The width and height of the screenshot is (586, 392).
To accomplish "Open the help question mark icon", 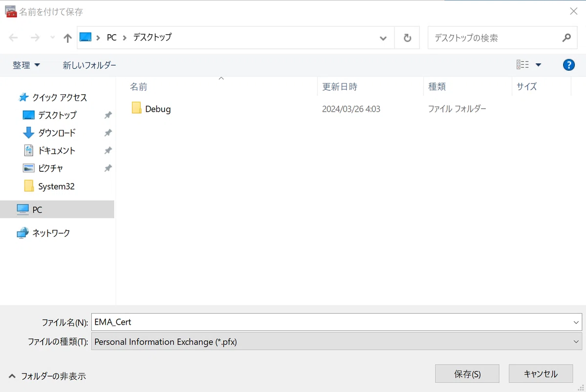I will pos(568,65).
